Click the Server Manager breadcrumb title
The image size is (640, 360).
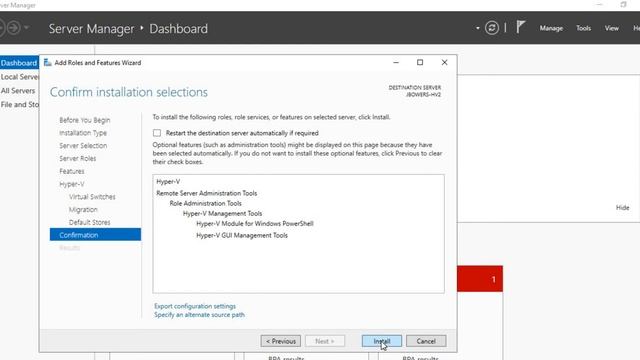[91, 29]
